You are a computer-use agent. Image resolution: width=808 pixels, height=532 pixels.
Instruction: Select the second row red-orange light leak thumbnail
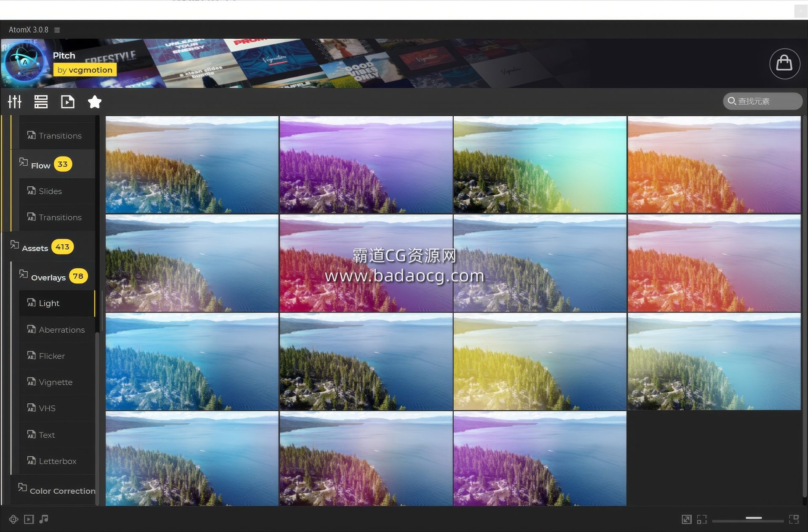click(714, 263)
